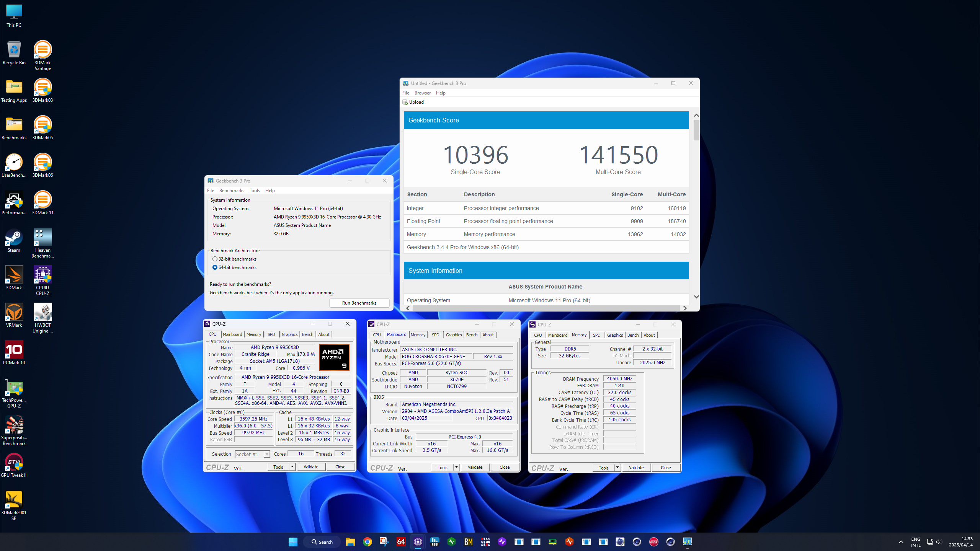Select the Heaven Benchmark desktop icon

point(42,243)
